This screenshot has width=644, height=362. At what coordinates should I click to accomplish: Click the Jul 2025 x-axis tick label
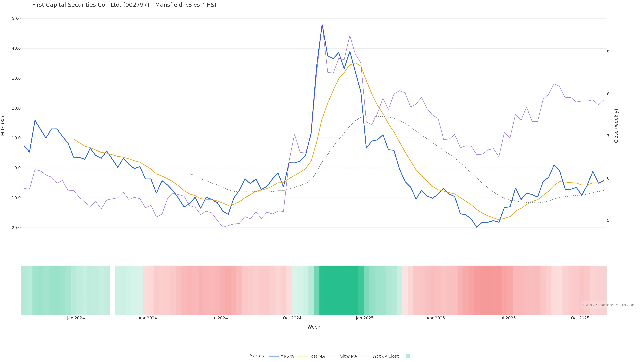[x=507, y=318]
